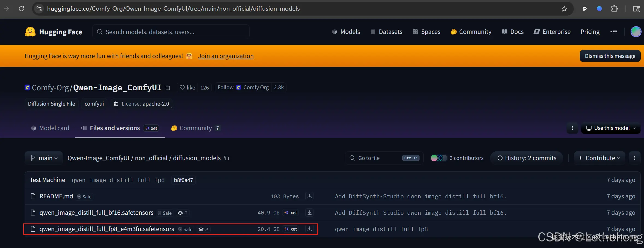Click Safe badge on bf16 safetensors file
644x248 pixels.
click(x=165, y=213)
